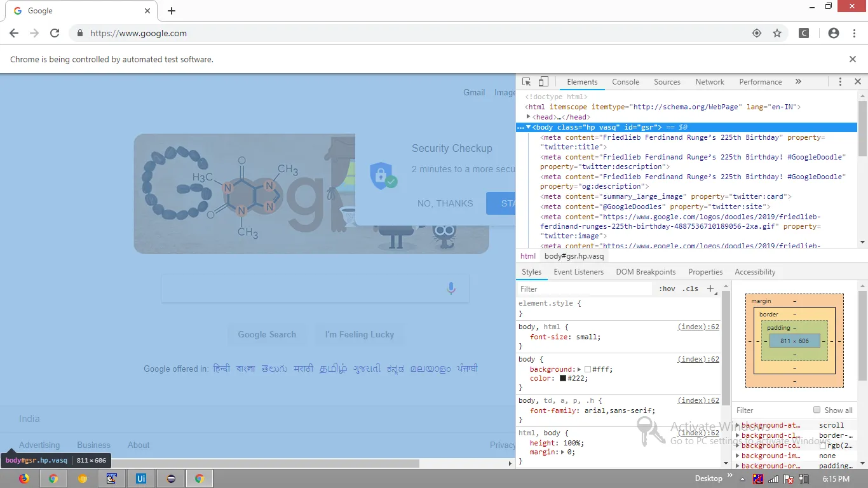Viewport: 868px width, 488px height.
Task: Click the location target icon in address bar
Action: click(757, 33)
